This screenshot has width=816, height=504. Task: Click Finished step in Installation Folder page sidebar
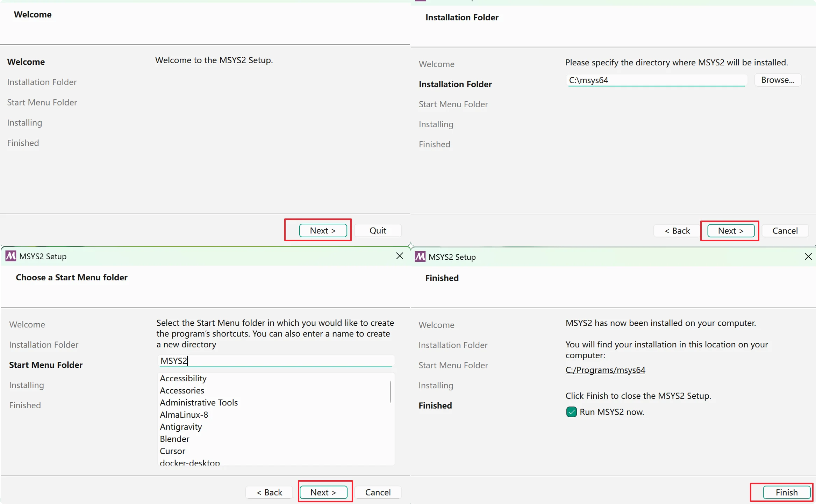click(x=435, y=144)
